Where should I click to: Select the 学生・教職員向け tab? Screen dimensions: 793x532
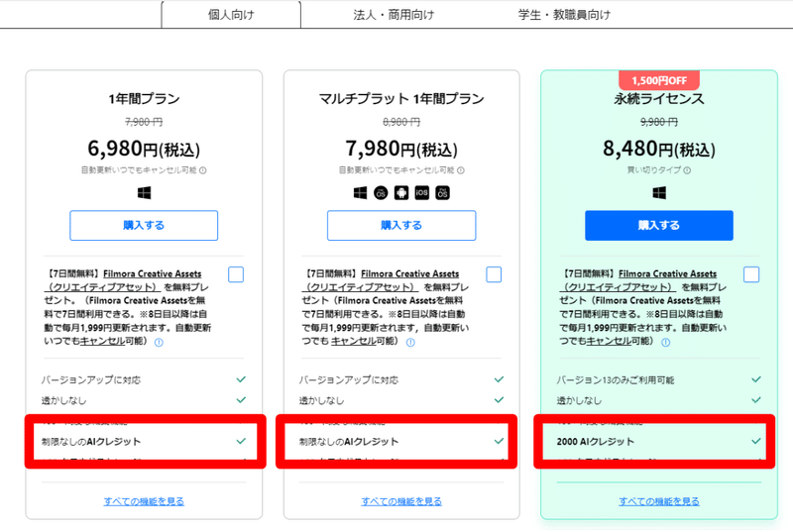point(564,15)
